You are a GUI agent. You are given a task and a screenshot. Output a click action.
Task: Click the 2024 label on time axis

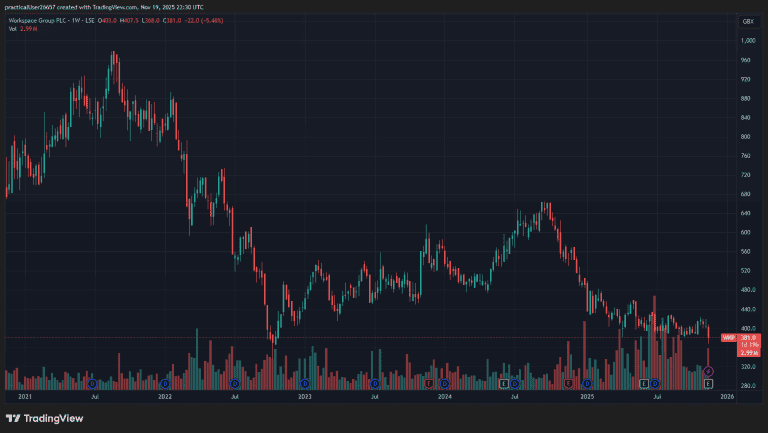445,397
